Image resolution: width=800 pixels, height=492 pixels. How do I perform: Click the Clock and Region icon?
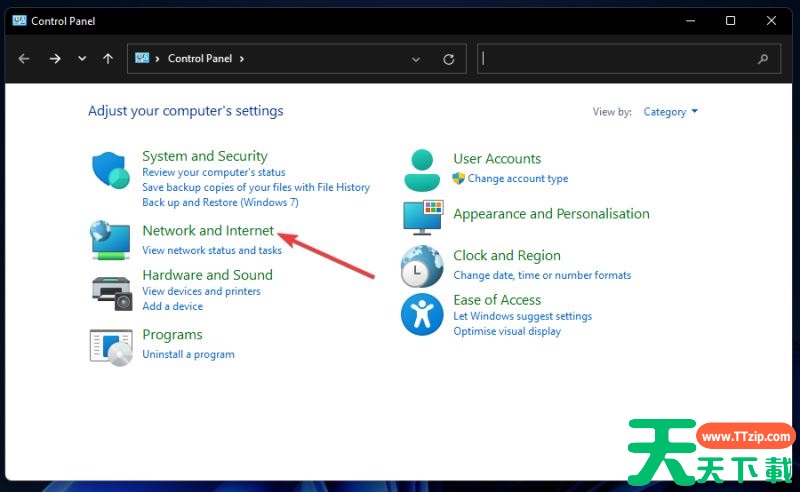[x=421, y=267]
